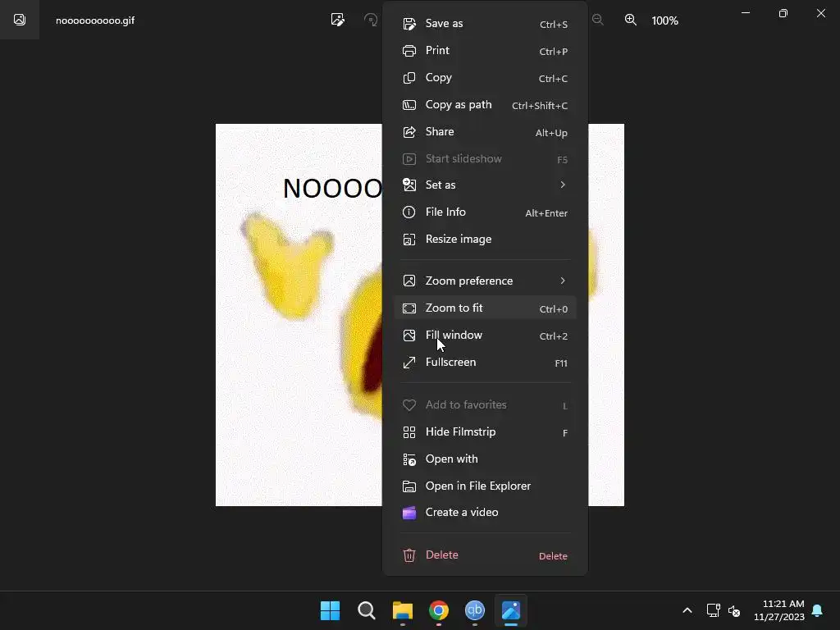The height and width of the screenshot is (630, 840).
Task: Open the Set as submenu entry
Action: 485,185
